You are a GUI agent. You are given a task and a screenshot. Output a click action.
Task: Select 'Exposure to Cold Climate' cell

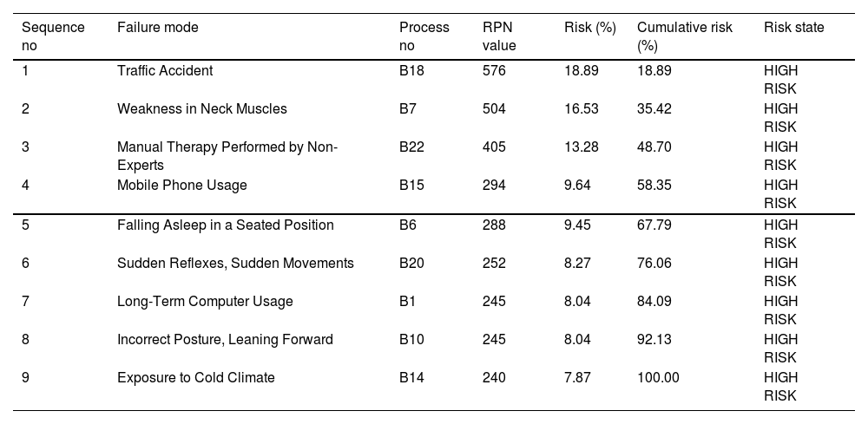click(195, 377)
